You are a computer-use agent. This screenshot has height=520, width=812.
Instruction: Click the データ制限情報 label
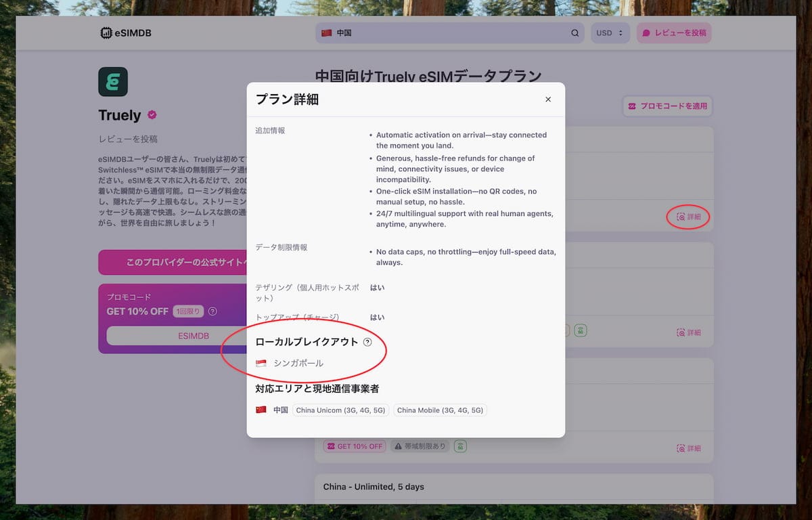281,248
